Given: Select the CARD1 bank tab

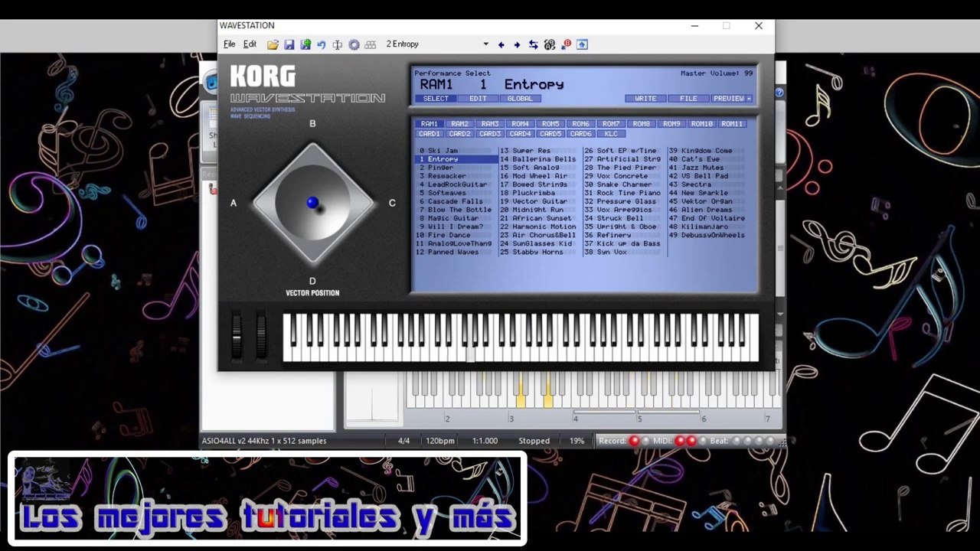Looking at the screenshot, I should [x=430, y=134].
